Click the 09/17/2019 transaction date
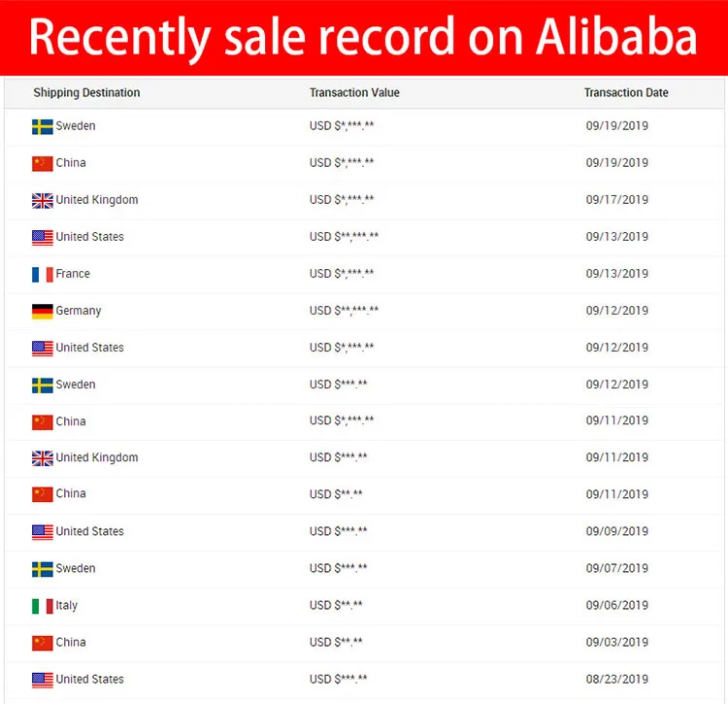The image size is (728, 704). (x=617, y=200)
